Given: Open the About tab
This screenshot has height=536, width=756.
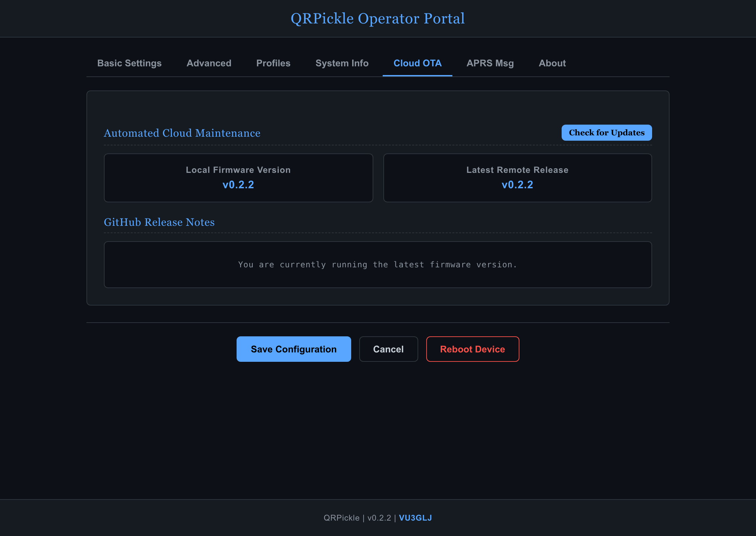Looking at the screenshot, I should click(552, 63).
